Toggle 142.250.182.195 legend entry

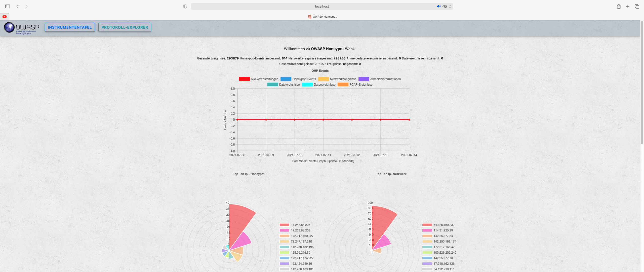297,247
